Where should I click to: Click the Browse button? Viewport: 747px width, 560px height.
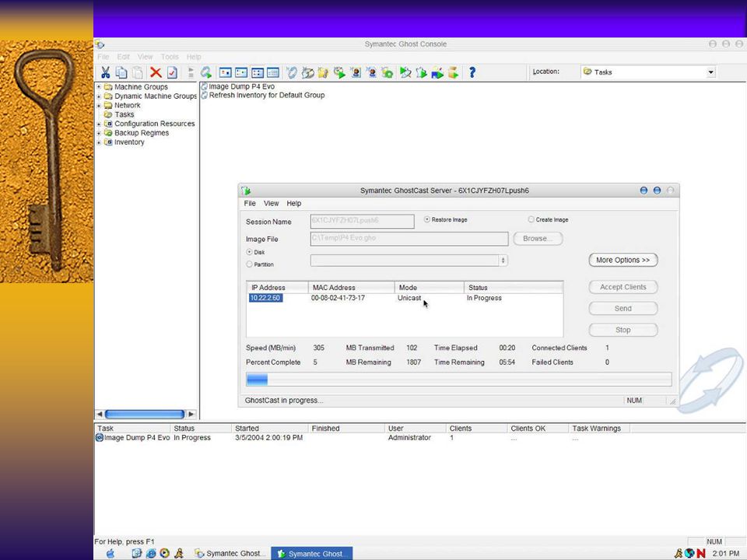pyautogui.click(x=538, y=239)
